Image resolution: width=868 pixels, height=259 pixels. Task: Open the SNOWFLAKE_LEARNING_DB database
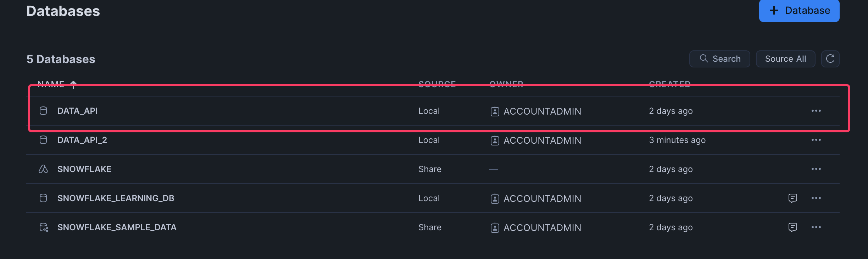pos(116,198)
